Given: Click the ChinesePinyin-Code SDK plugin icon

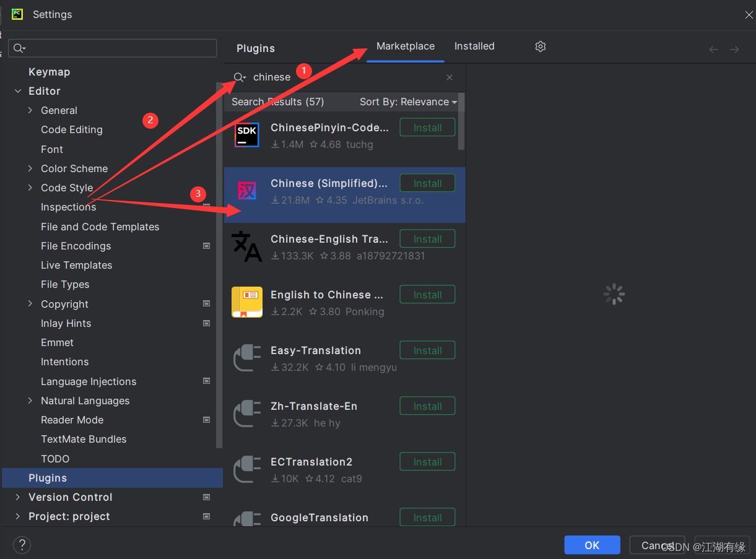Looking at the screenshot, I should click(247, 135).
